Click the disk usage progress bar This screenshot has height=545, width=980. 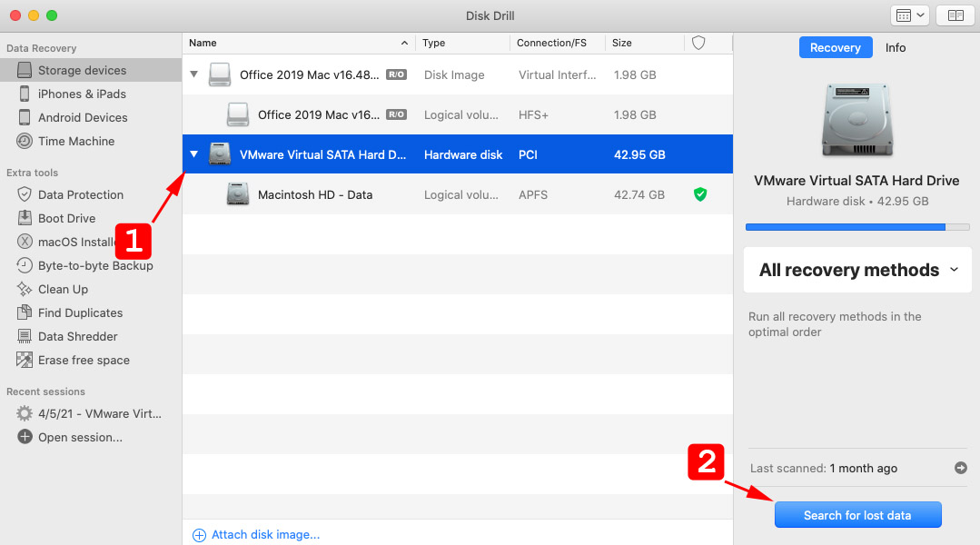coord(857,227)
